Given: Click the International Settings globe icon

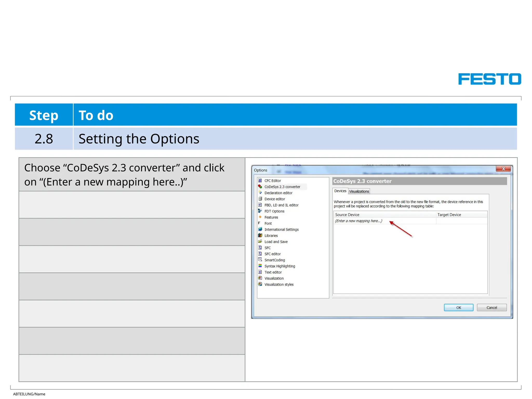Looking at the screenshot, I should 260,229.
